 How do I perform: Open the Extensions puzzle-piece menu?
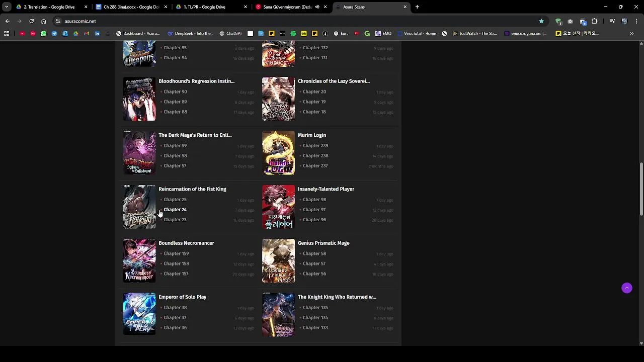pos(595,21)
